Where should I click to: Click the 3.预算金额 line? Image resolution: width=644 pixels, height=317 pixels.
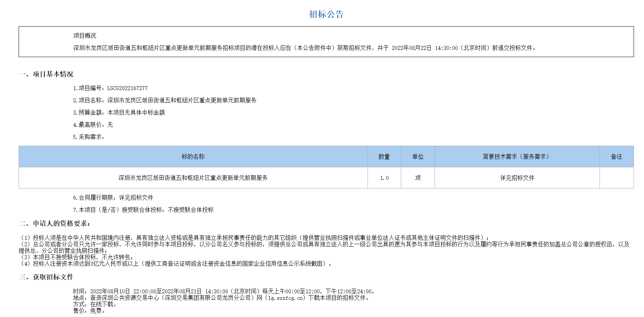point(119,113)
